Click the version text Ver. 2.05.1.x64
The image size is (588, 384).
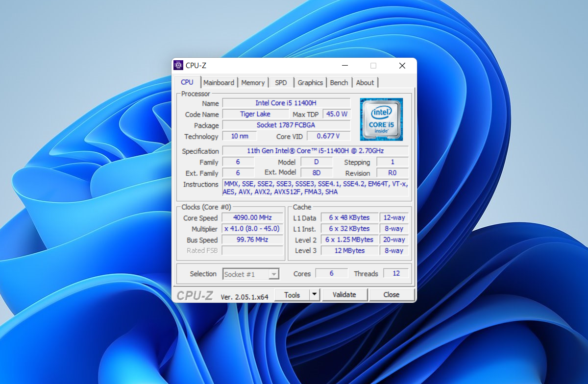pyautogui.click(x=245, y=297)
